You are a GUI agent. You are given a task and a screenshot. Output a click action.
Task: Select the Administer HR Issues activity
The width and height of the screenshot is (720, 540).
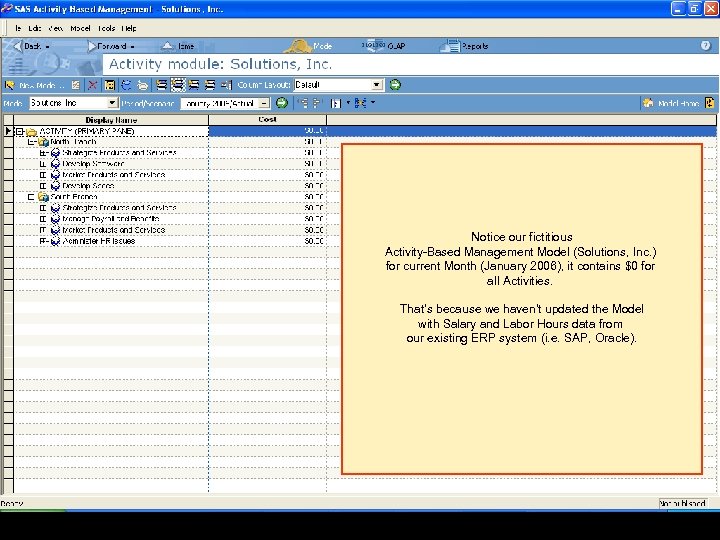99,241
